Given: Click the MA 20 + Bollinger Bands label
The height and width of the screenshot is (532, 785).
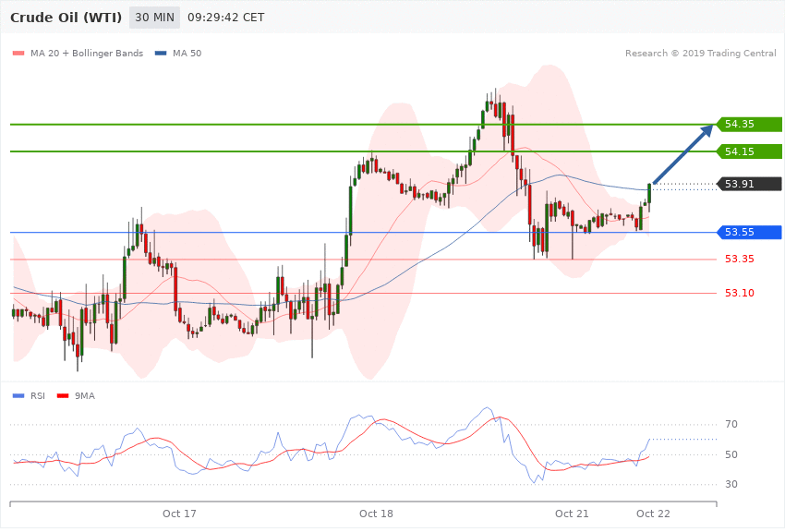Looking at the screenshot, I should coord(87,54).
